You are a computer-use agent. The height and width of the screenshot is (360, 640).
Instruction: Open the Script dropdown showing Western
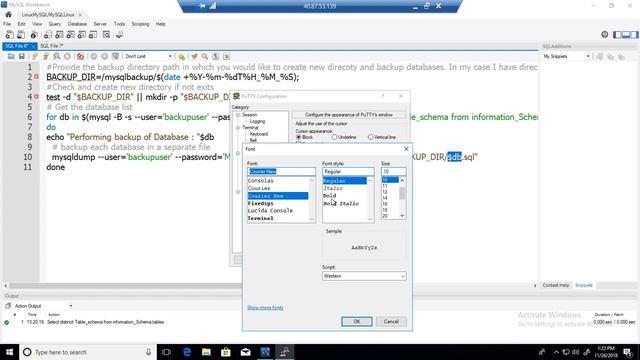[364, 276]
